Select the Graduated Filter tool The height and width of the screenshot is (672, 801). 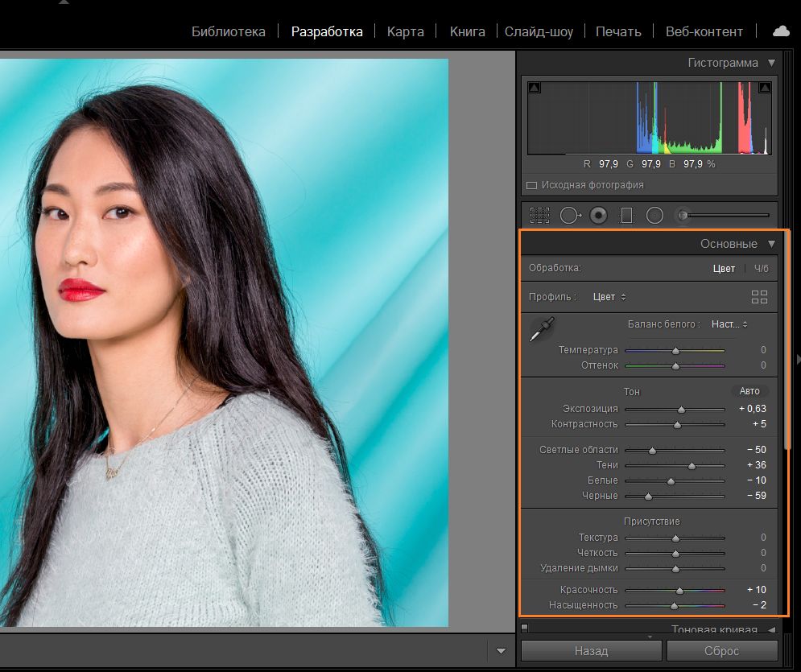click(x=625, y=215)
